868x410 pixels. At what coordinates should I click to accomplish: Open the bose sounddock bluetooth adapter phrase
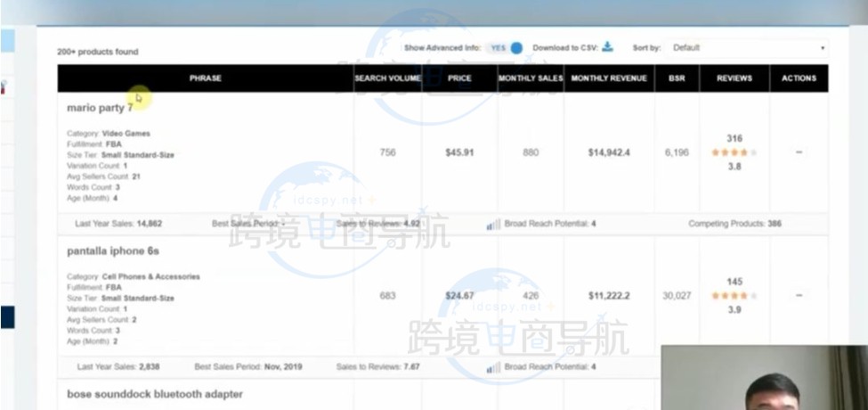[154, 394]
